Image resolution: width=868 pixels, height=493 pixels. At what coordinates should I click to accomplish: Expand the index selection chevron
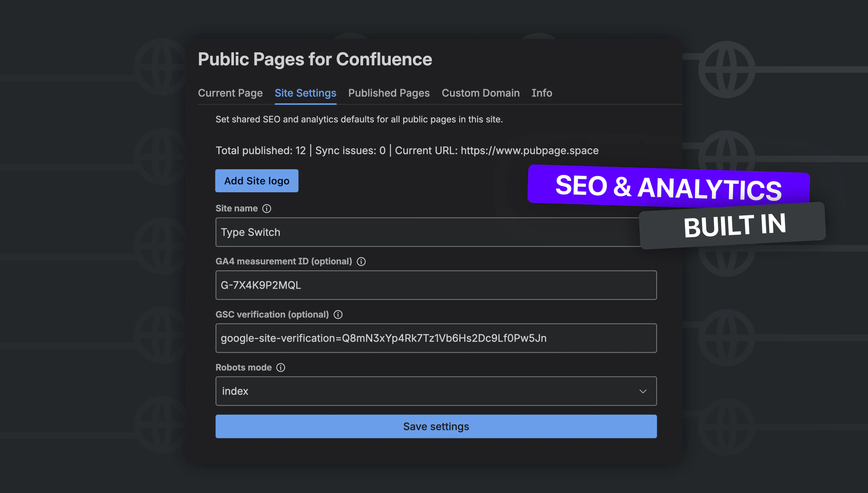coord(643,392)
